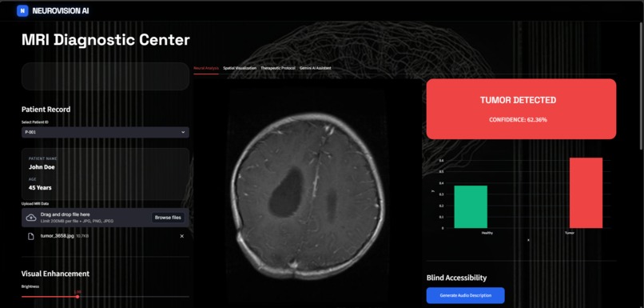
Task: Click the red Tumor bar in chart
Action: click(586, 193)
